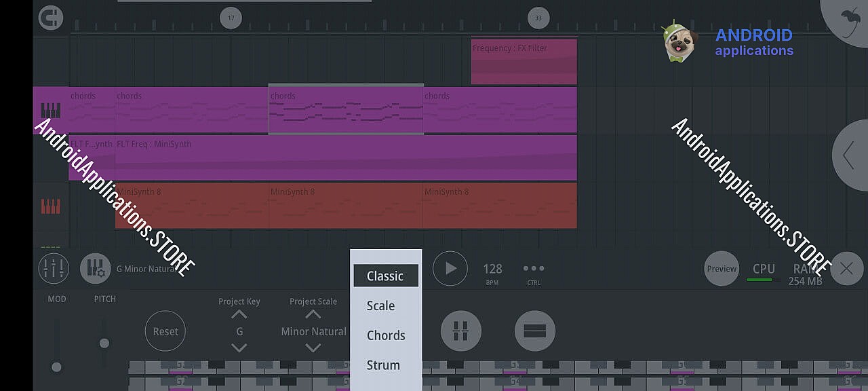Jump to timeline marker 17
Viewport: 868px width, 391px height.
[x=231, y=18]
